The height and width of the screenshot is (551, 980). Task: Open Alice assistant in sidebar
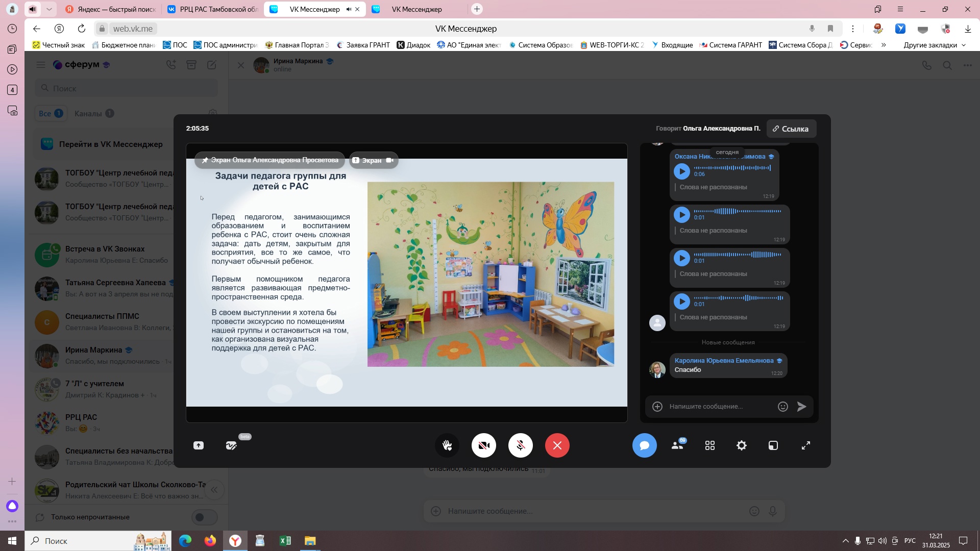click(12, 506)
